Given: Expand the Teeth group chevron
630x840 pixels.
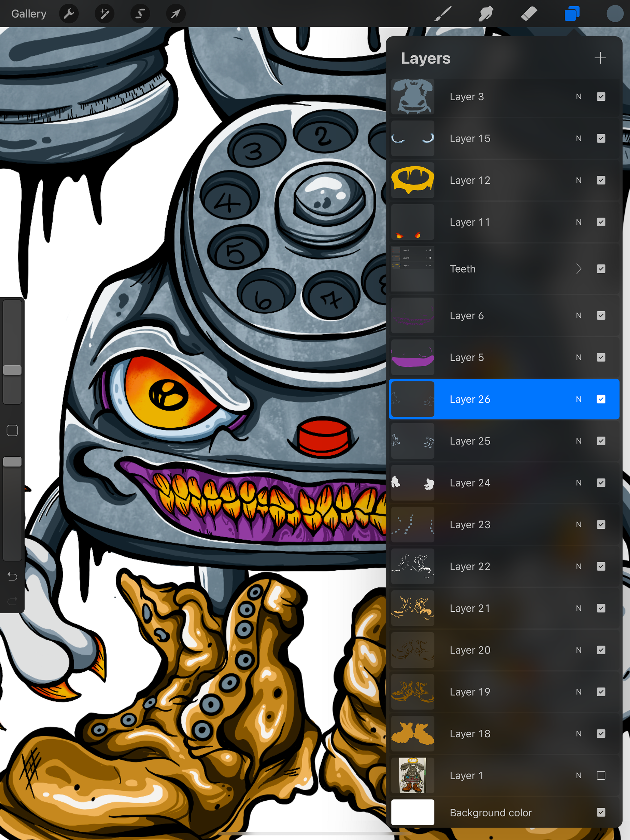Looking at the screenshot, I should click(x=578, y=269).
